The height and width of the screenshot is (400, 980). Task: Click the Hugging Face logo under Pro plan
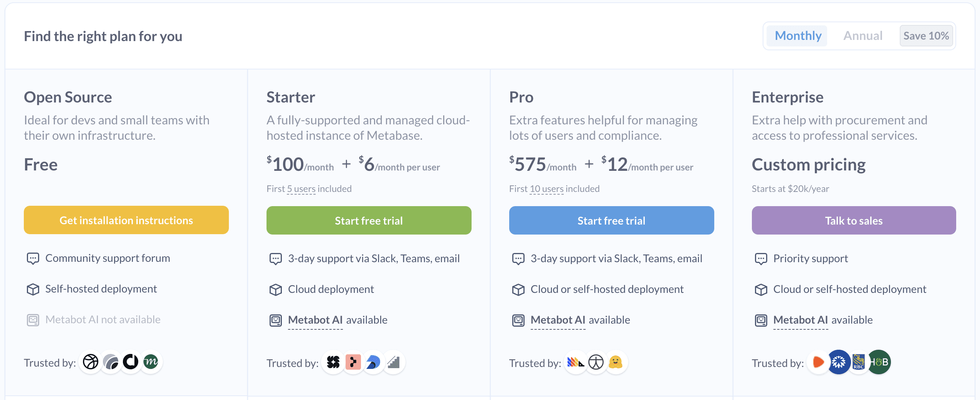(616, 362)
